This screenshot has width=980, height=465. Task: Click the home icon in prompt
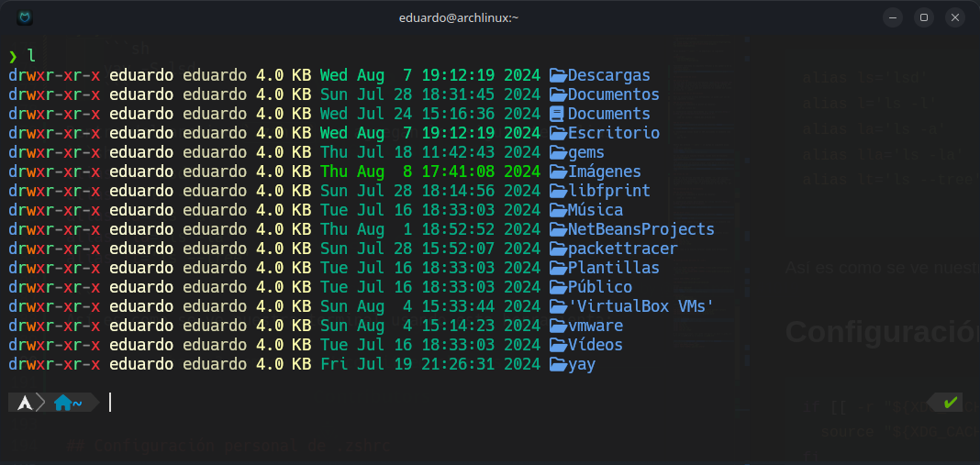(x=62, y=403)
